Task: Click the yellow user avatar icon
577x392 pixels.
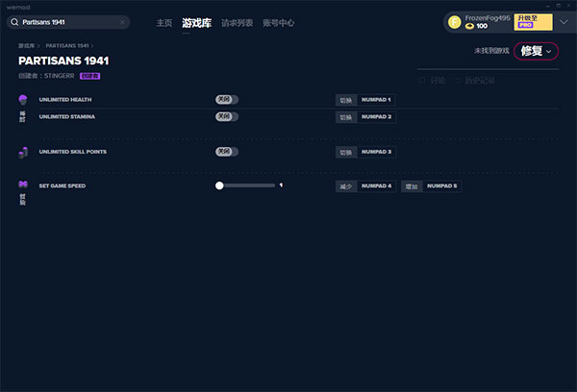Action: click(455, 21)
